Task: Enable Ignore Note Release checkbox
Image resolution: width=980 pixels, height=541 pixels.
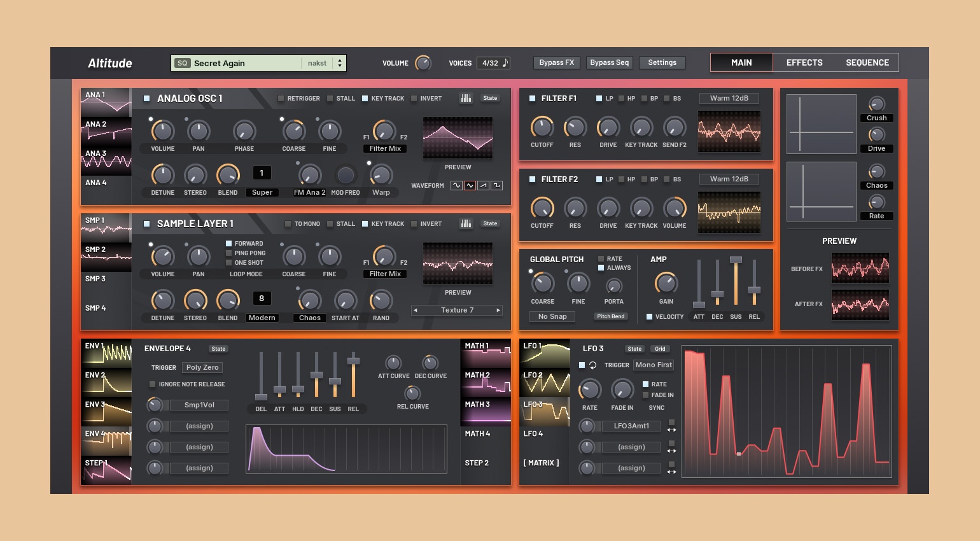Action: pyautogui.click(x=152, y=384)
